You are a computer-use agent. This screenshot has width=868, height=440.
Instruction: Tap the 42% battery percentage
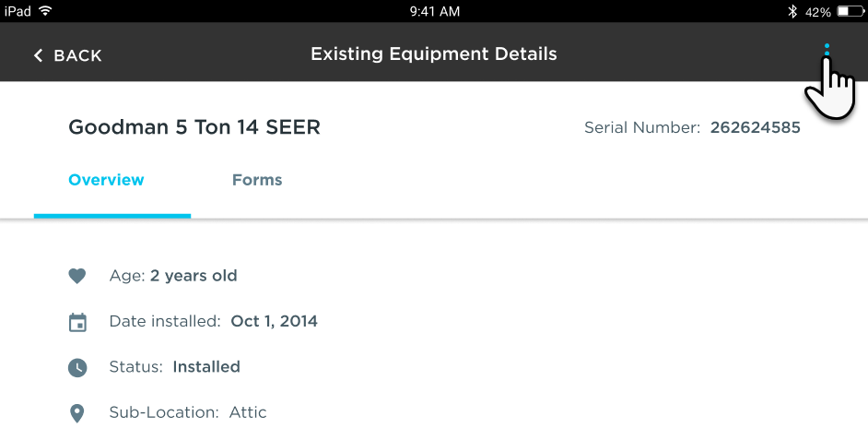tap(818, 12)
